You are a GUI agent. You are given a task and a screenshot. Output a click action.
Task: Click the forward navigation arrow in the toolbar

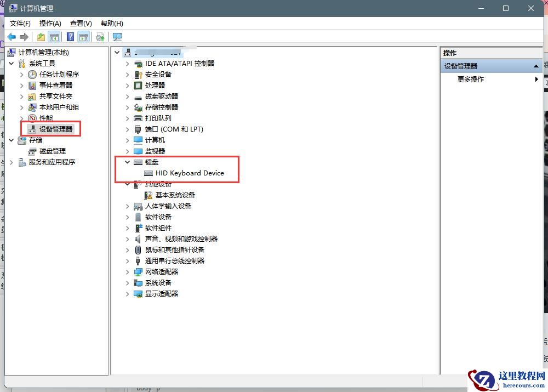pos(24,36)
